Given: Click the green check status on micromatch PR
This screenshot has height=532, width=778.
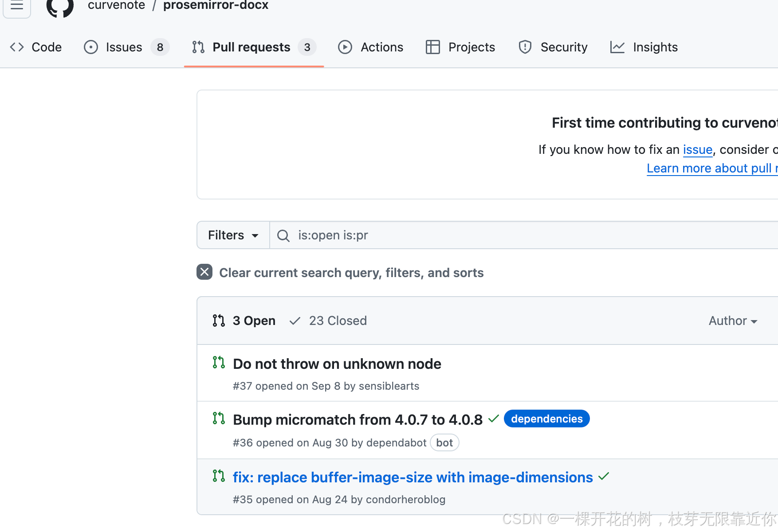Looking at the screenshot, I should [494, 419].
